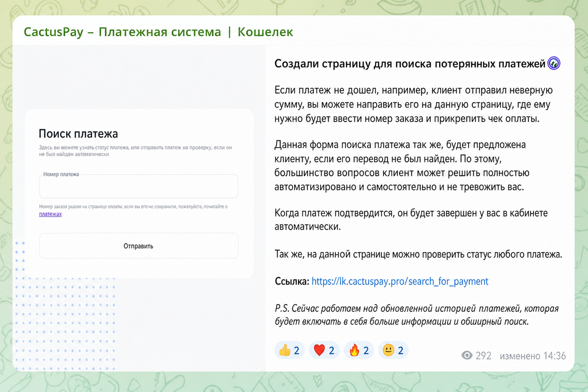Click the view count '292'

point(483,356)
